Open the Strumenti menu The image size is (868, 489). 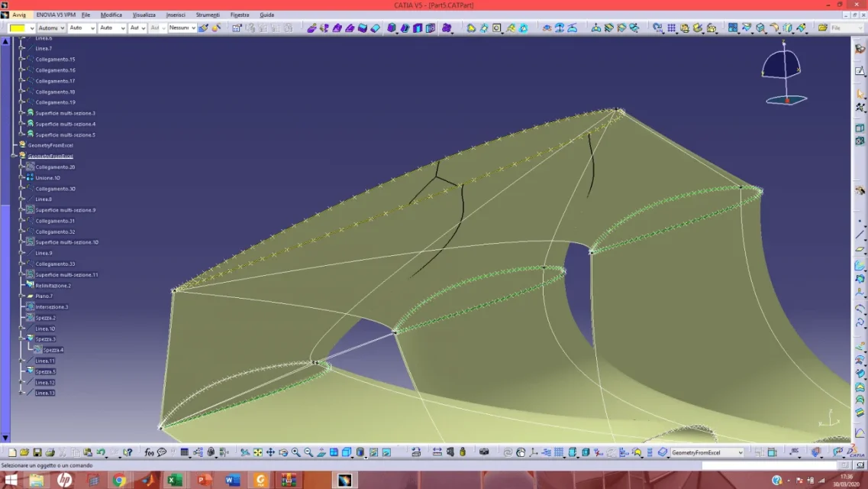[x=207, y=15]
